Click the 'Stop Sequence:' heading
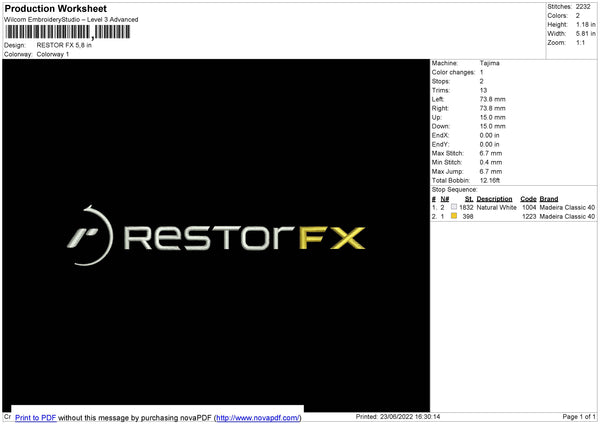Screen dimensions: 600x424 point(455,190)
